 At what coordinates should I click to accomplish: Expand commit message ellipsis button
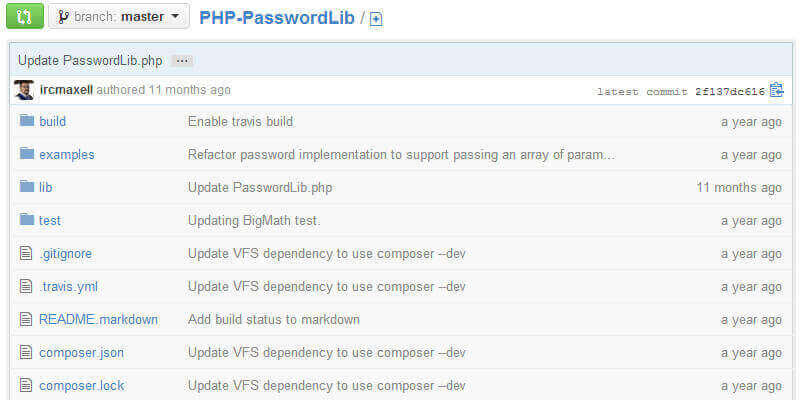pos(181,61)
